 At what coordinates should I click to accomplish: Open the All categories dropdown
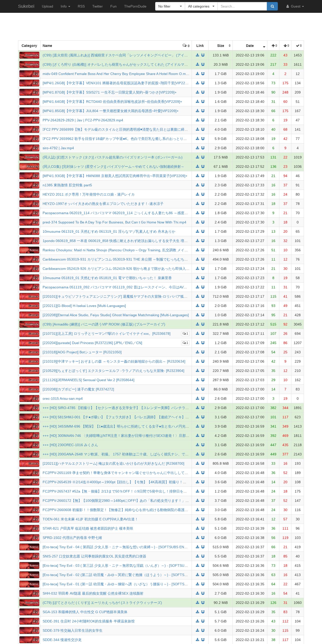tap(201, 6)
